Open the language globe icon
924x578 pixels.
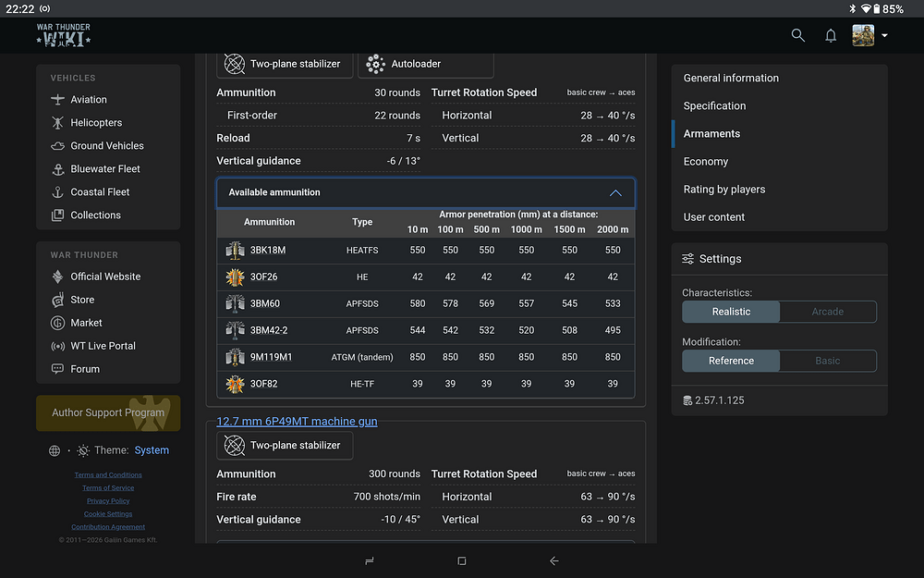coord(55,450)
